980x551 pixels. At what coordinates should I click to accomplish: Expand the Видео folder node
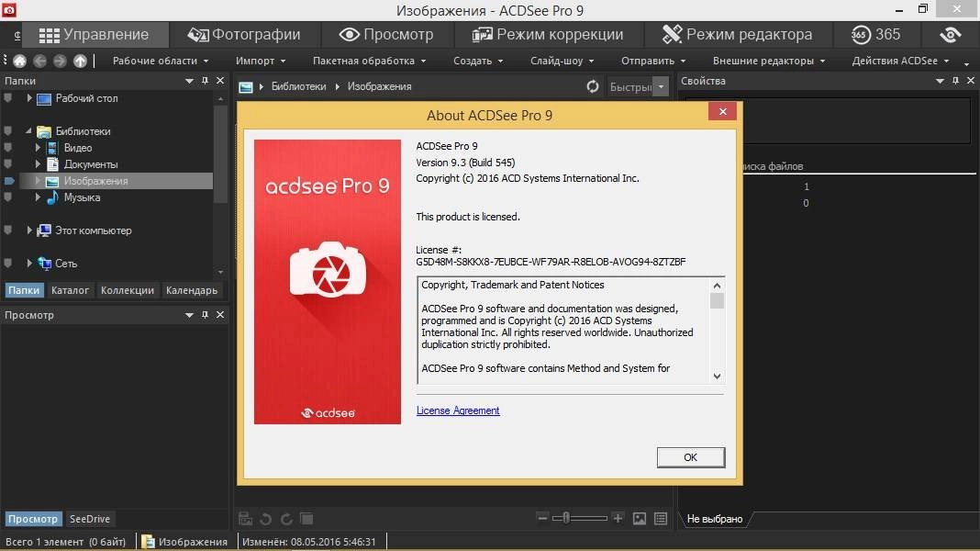pos(38,148)
